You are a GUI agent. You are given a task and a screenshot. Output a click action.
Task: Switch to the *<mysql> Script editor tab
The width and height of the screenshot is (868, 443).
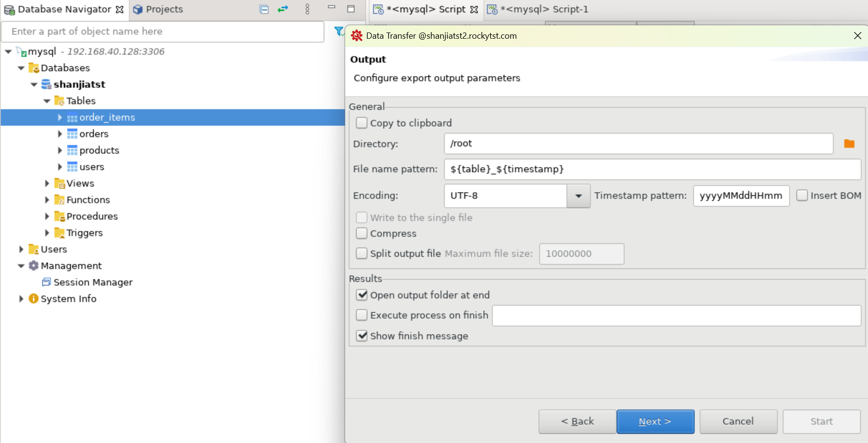(426, 10)
